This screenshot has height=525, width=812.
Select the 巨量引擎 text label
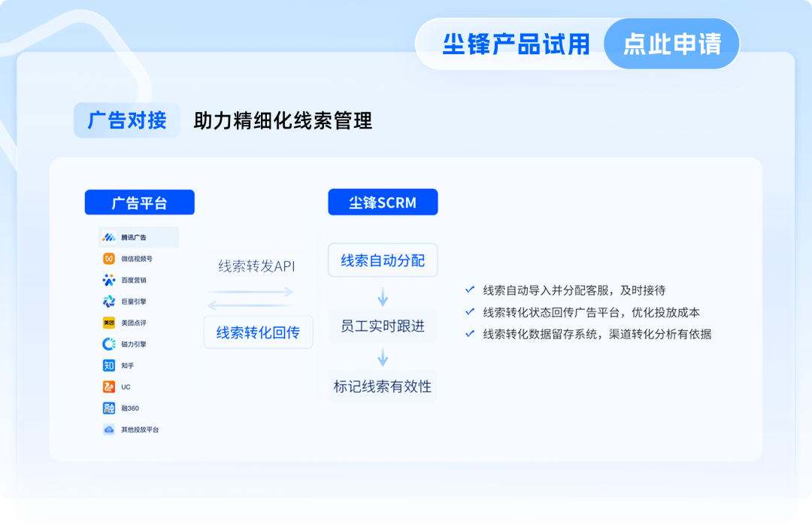point(134,301)
